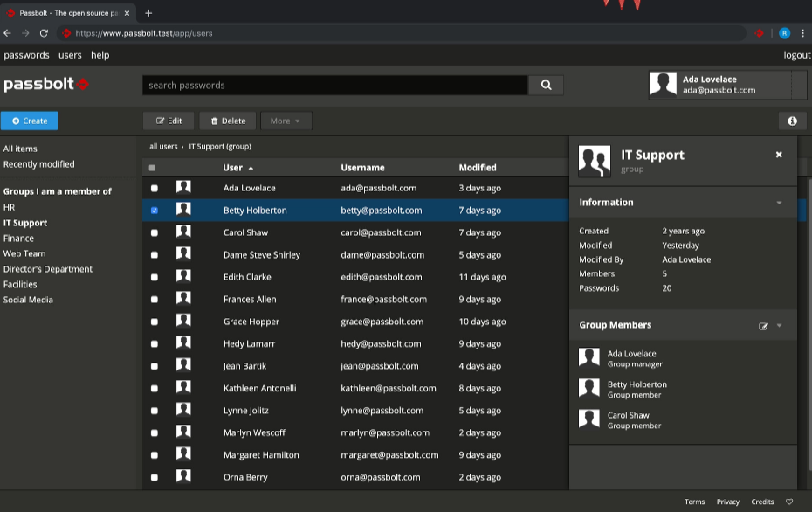Viewport: 812px width, 512px height.
Task: Click into the search passwords field
Action: (x=335, y=85)
